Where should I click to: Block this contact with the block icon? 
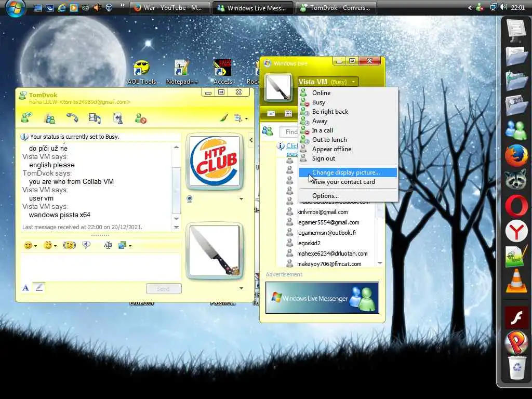(140, 118)
